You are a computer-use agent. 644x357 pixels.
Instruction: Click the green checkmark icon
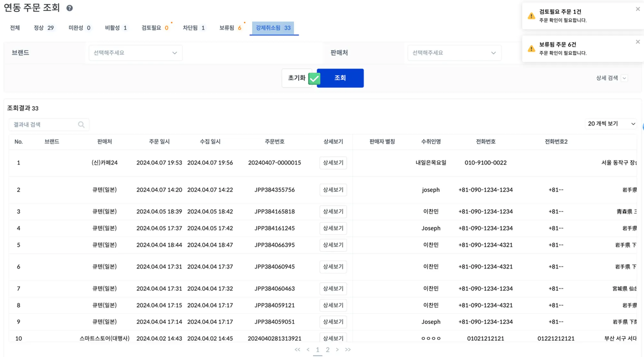(x=314, y=79)
